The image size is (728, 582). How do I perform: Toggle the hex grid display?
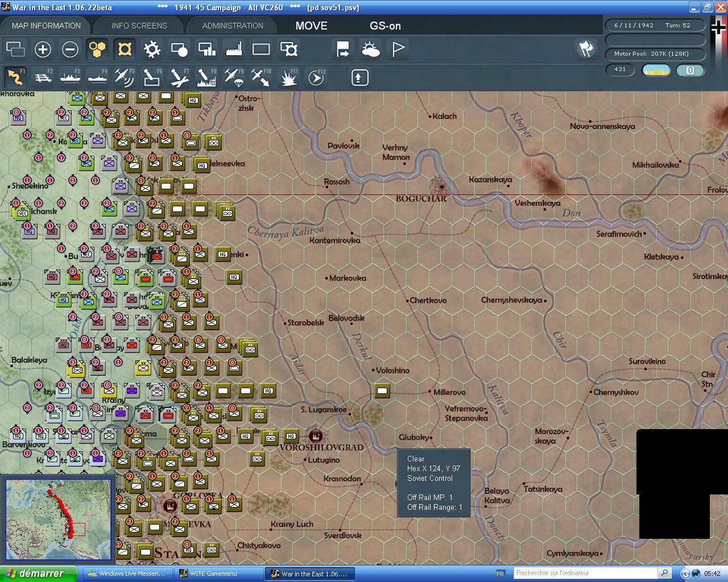pyautogui.click(x=97, y=49)
